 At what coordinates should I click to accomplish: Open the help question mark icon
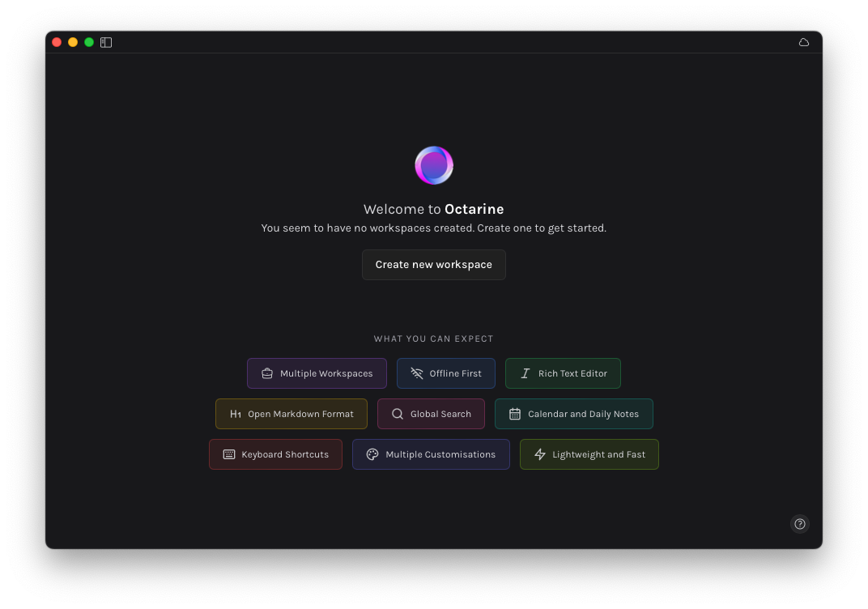799,524
